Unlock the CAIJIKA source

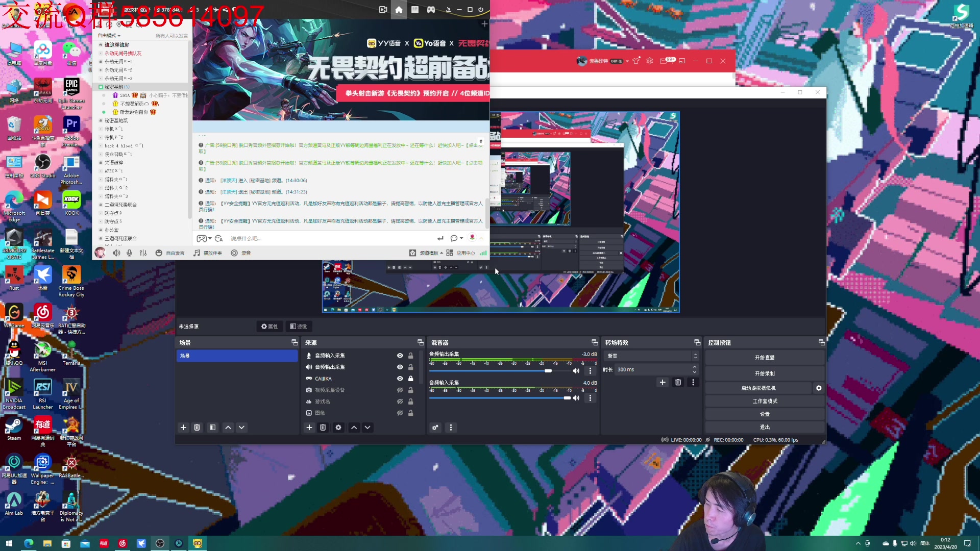(x=410, y=379)
